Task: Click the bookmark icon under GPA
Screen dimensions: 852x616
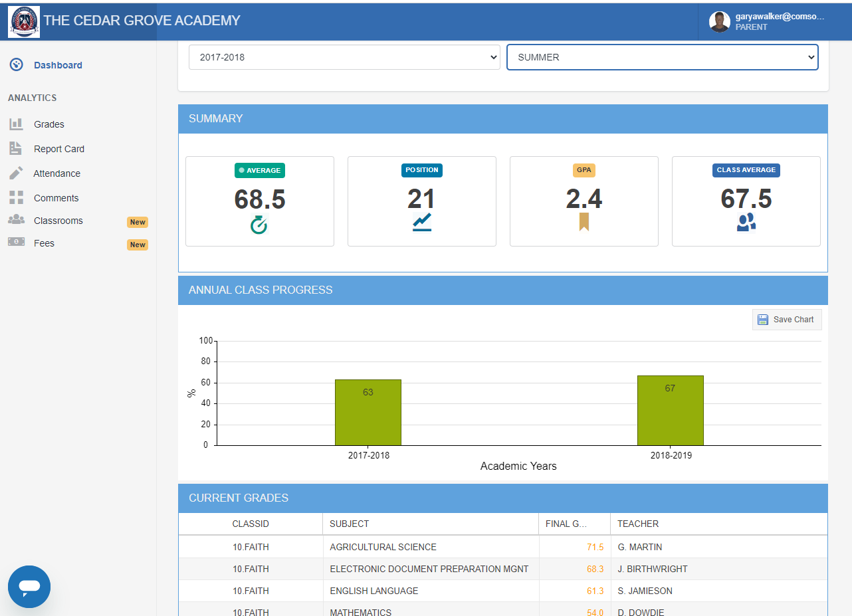Action: (x=584, y=221)
